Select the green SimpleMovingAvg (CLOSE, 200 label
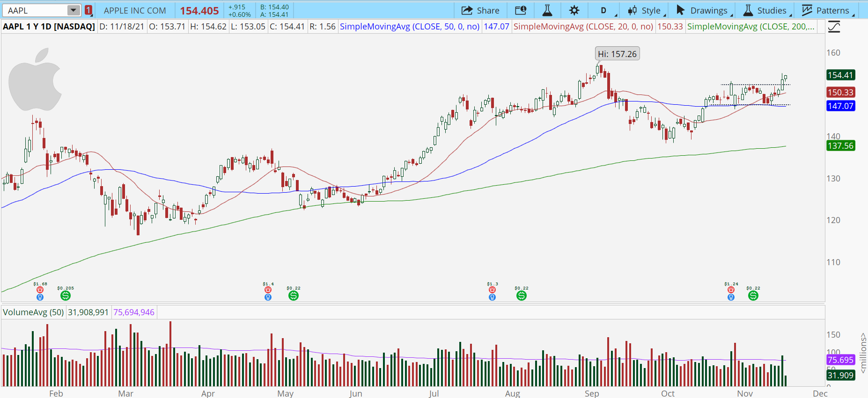The width and height of the screenshot is (868, 398). point(751,27)
